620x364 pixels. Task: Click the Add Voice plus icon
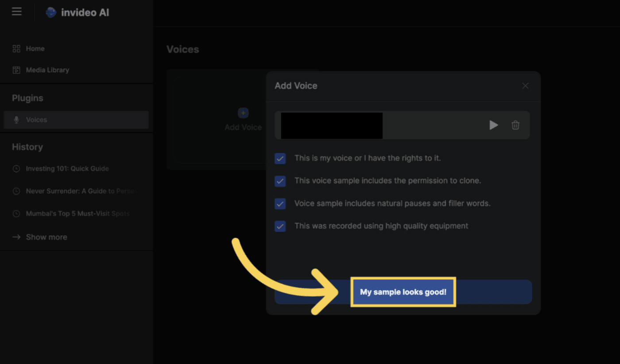coord(243,113)
